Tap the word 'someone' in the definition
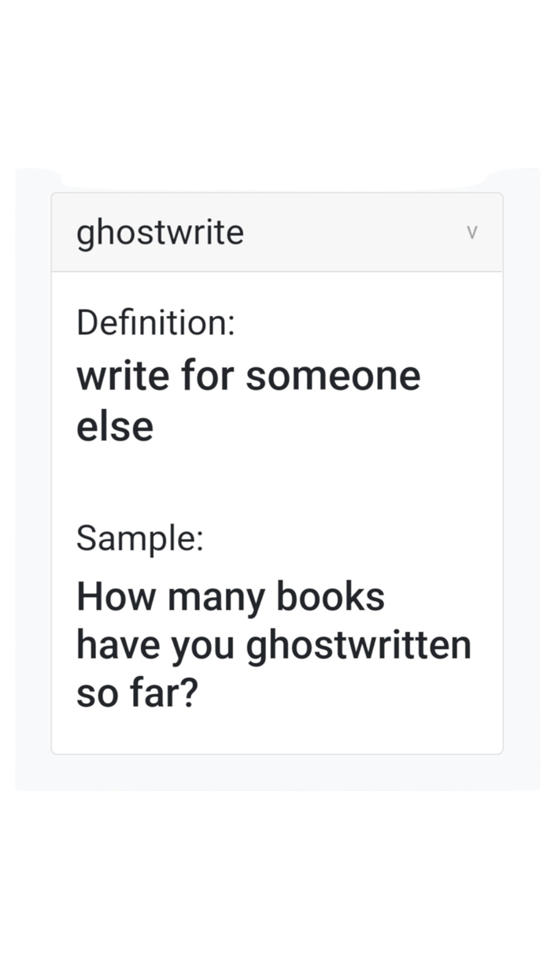The height and width of the screenshot is (980, 551). pyautogui.click(x=333, y=376)
